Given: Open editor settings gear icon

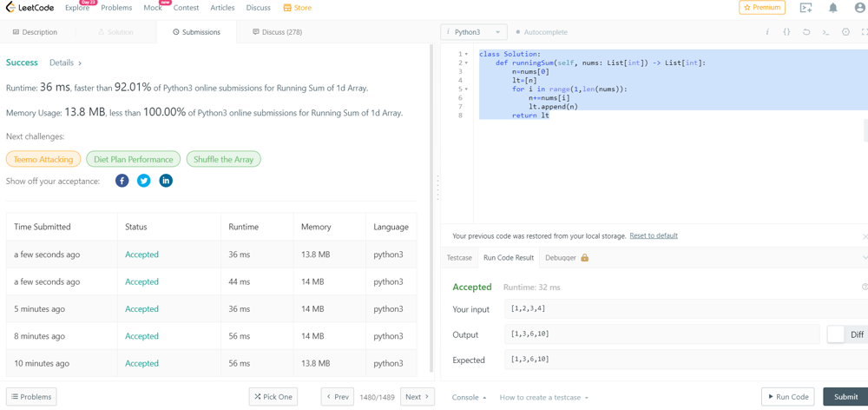Looking at the screenshot, I should [x=845, y=32].
